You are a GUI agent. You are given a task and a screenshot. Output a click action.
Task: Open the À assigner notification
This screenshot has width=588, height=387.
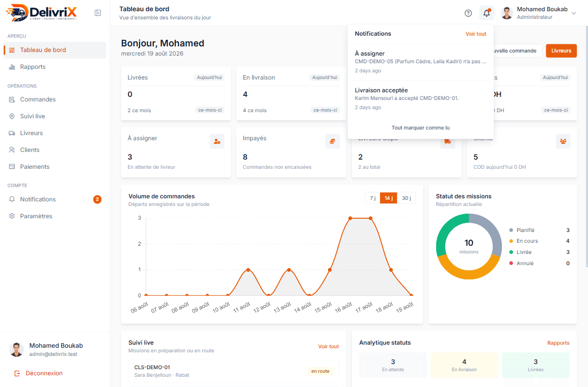click(420, 62)
